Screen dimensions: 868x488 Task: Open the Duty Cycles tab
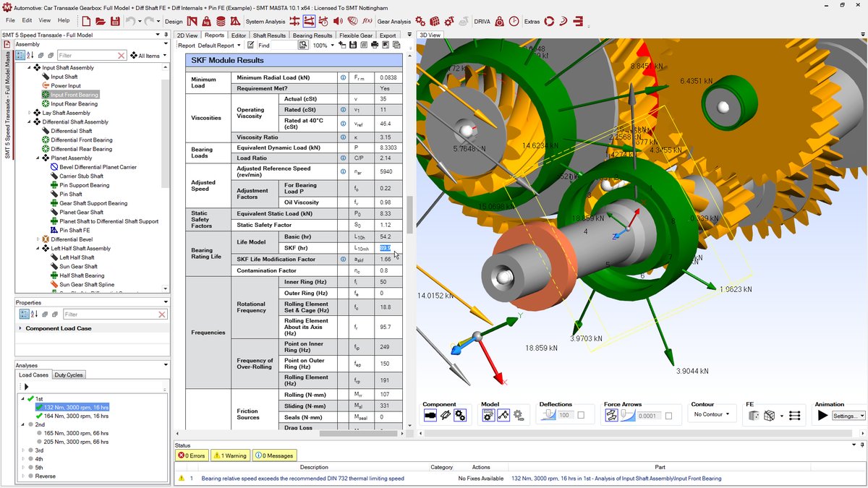[x=69, y=374]
